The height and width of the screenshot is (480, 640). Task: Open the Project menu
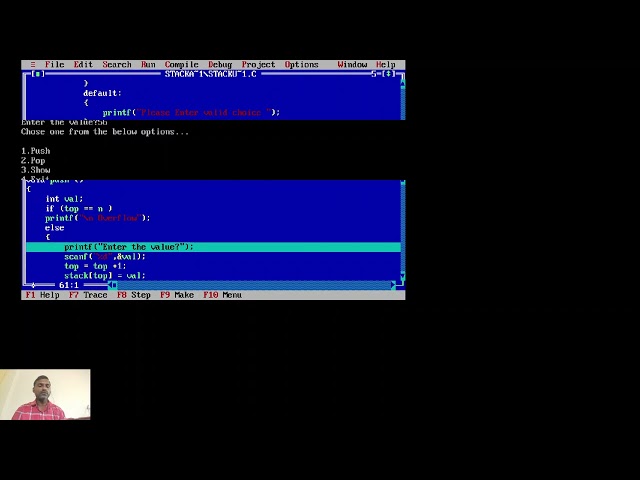point(258,64)
